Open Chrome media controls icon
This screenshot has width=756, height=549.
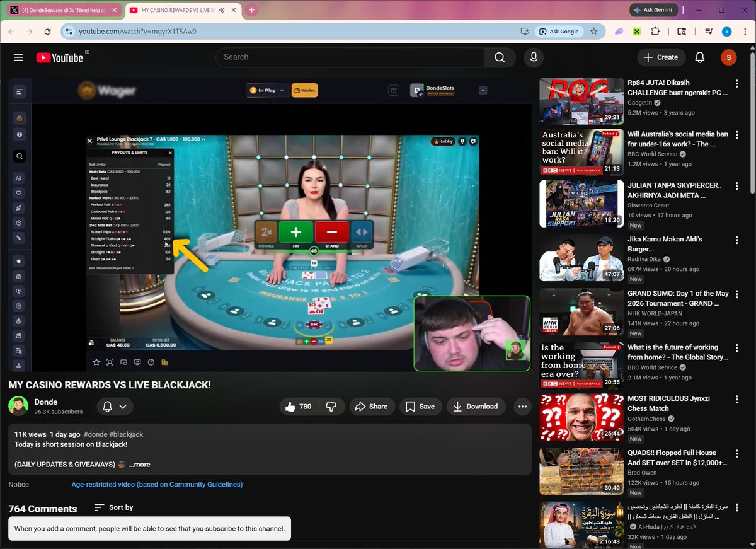click(x=709, y=32)
